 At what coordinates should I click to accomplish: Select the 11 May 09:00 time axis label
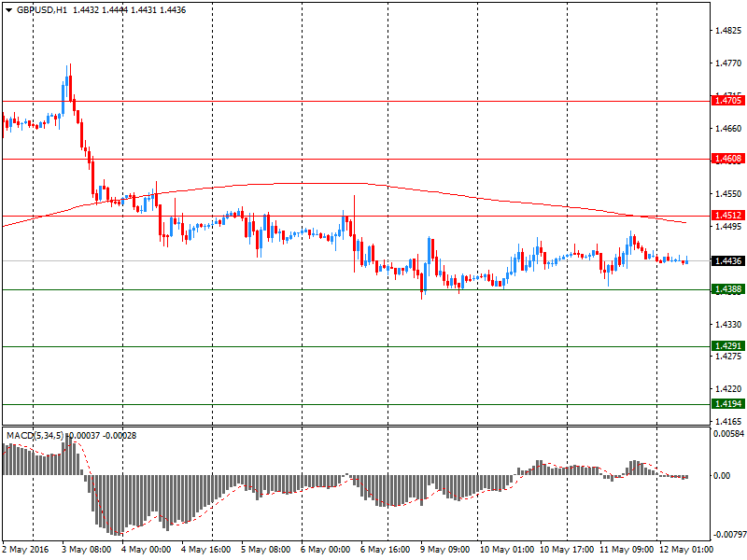point(627,550)
